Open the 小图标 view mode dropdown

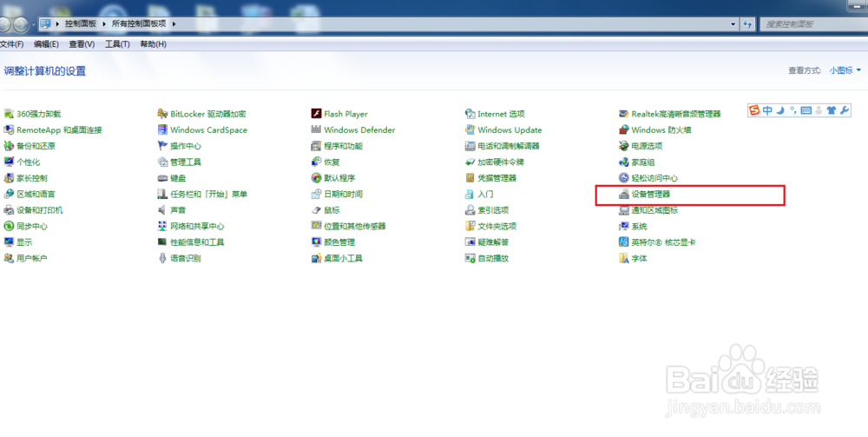point(845,70)
